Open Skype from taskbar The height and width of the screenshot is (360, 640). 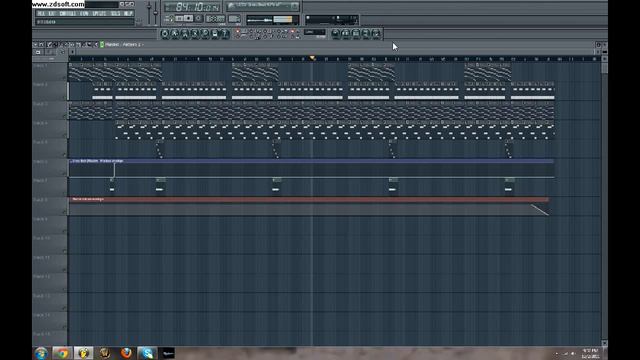(147, 353)
